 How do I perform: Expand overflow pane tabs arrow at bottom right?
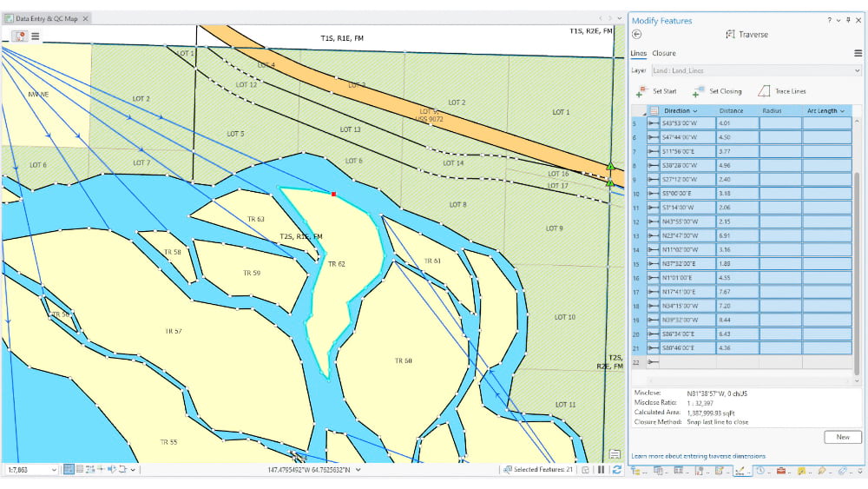tap(861, 472)
